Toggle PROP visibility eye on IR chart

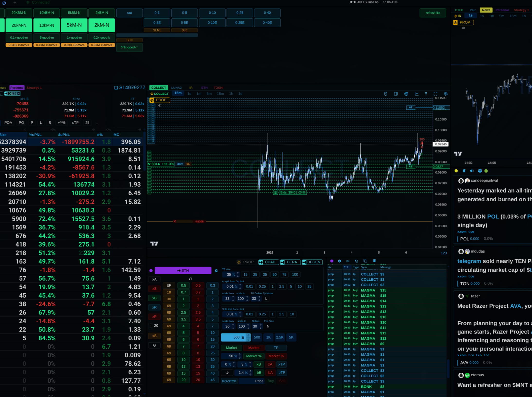pos(463,28)
